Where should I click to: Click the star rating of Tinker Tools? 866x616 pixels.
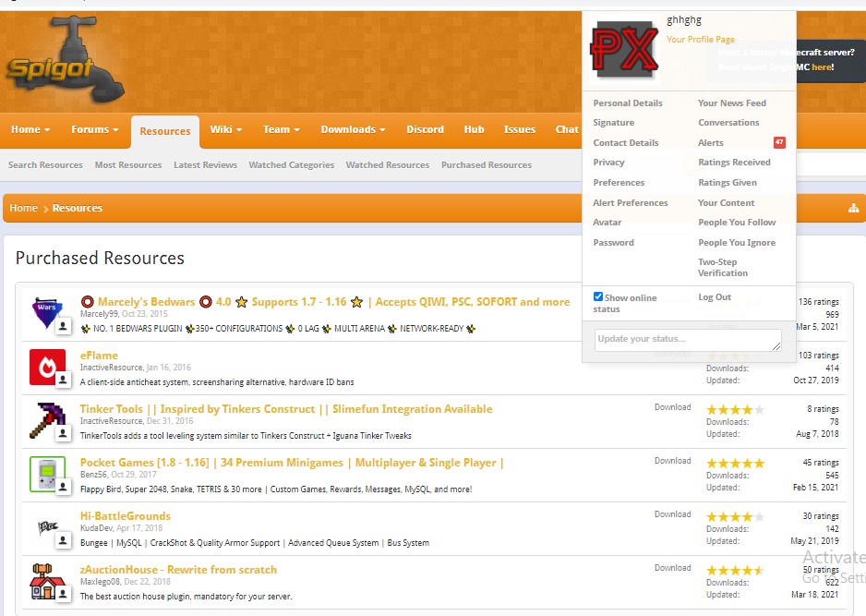coord(736,409)
